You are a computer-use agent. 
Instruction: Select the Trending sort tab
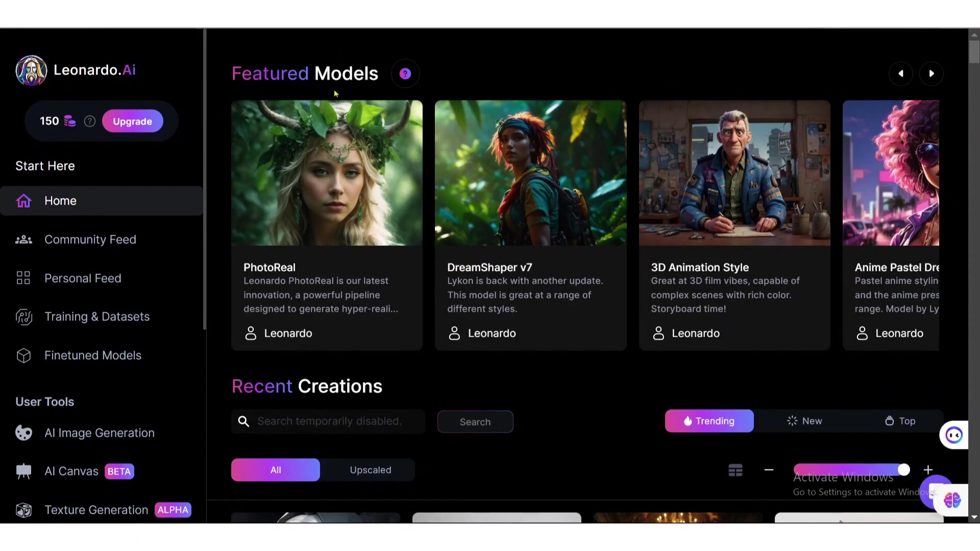click(709, 421)
